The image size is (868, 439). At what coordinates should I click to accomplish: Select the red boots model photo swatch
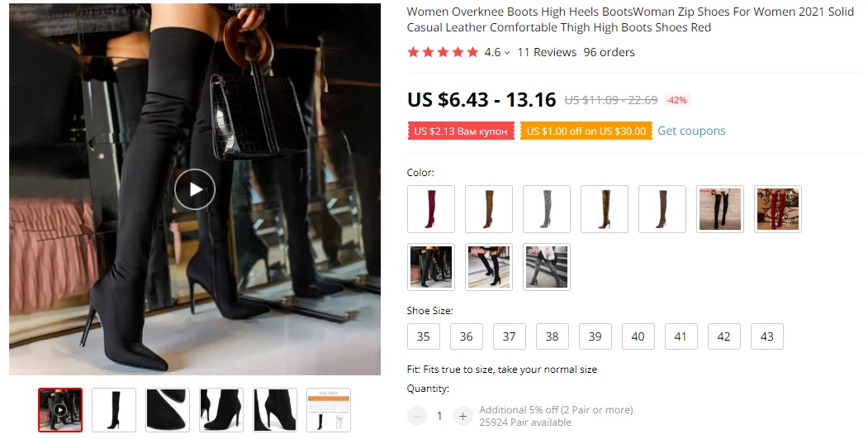point(778,209)
